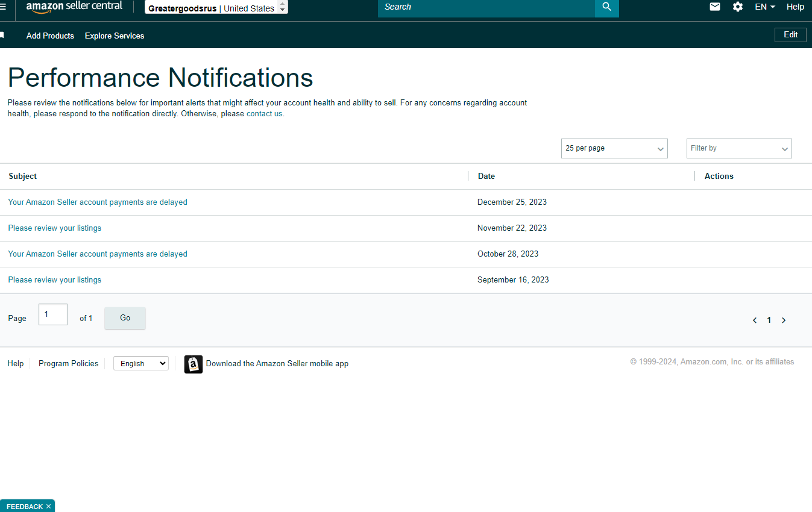Click the Amazon Seller Central logo
Viewport: 812px width, 512px height.
click(74, 7)
